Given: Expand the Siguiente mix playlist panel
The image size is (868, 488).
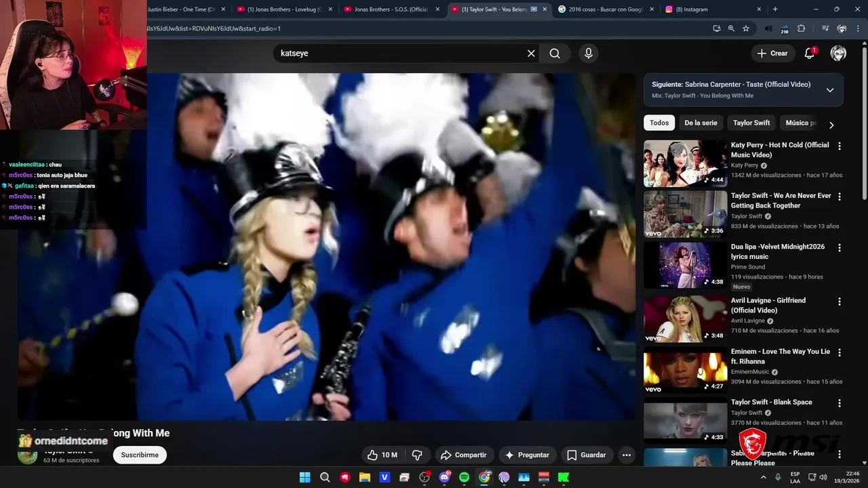Looking at the screenshot, I should click(x=830, y=90).
